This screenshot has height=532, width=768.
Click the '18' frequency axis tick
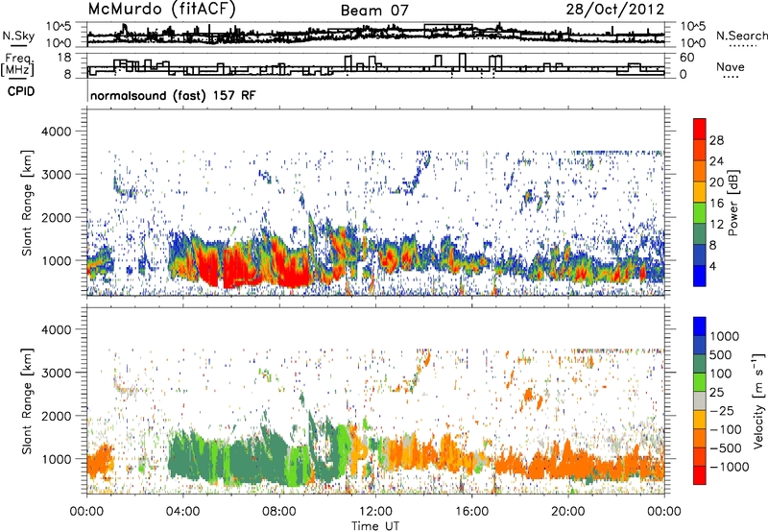click(x=64, y=58)
